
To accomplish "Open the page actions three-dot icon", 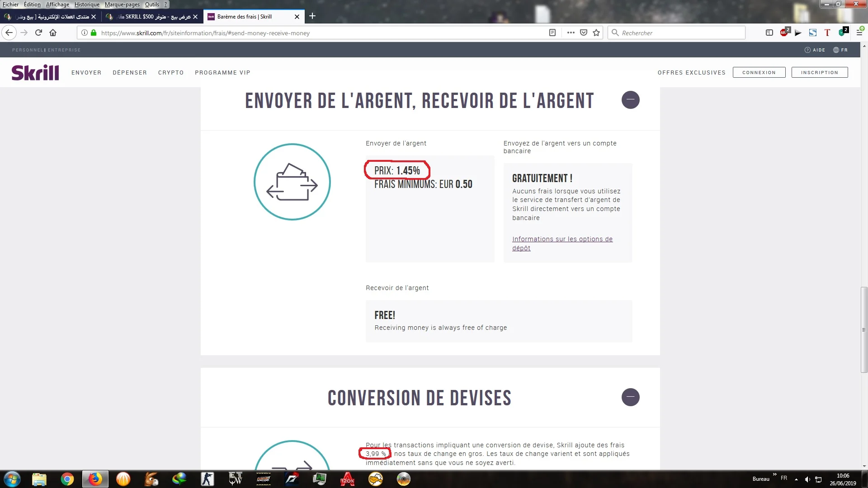I will [x=571, y=33].
